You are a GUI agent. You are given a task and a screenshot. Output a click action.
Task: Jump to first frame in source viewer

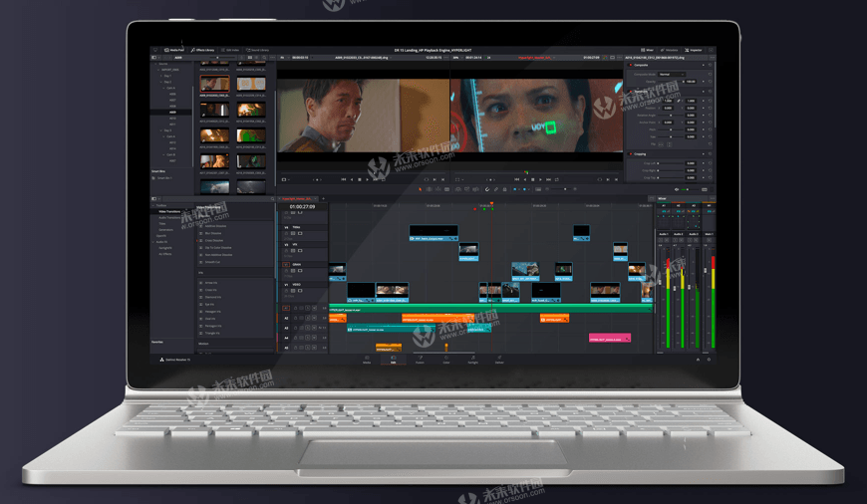(x=344, y=179)
